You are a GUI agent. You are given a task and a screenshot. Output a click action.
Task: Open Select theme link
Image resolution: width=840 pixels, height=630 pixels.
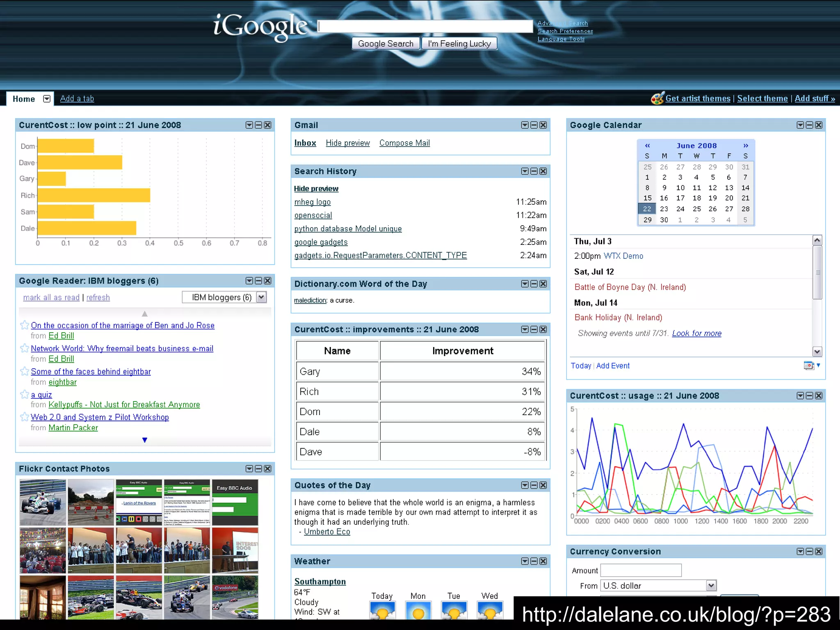[x=762, y=98]
